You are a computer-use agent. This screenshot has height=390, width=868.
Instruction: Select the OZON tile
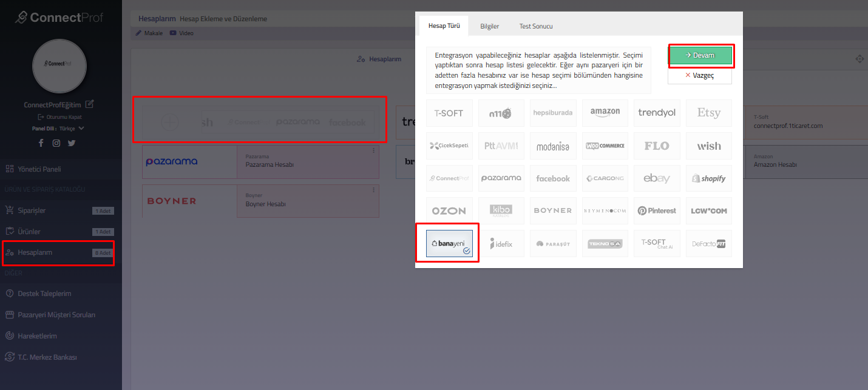[x=449, y=210]
